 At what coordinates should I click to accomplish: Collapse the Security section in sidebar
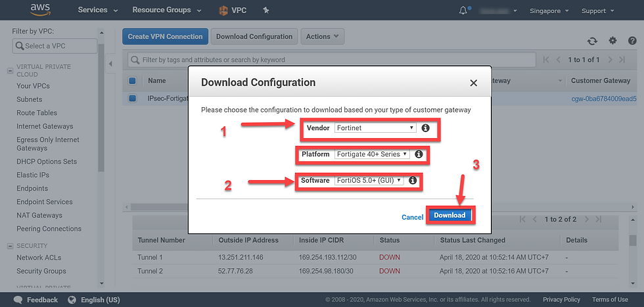pyautogui.click(x=11, y=246)
